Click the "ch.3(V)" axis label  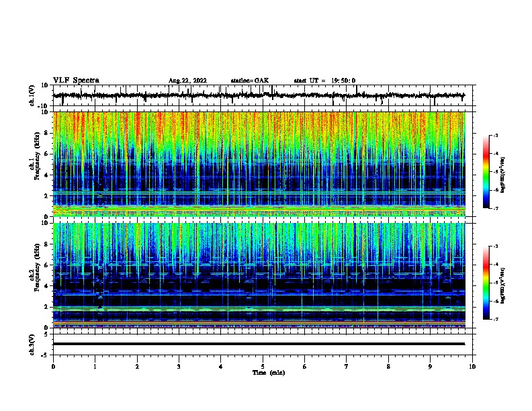point(32,345)
